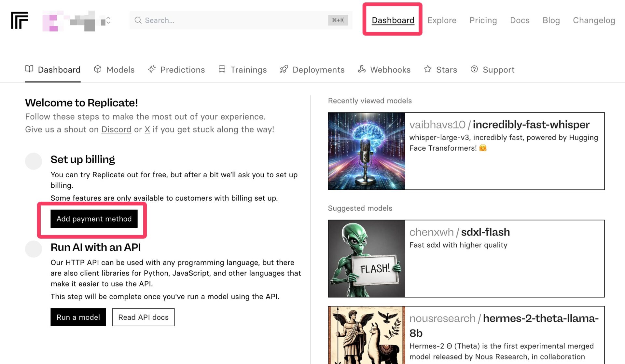Open the sdxl-flash alien thumbnail
The image size is (625, 364).
pos(367,259)
